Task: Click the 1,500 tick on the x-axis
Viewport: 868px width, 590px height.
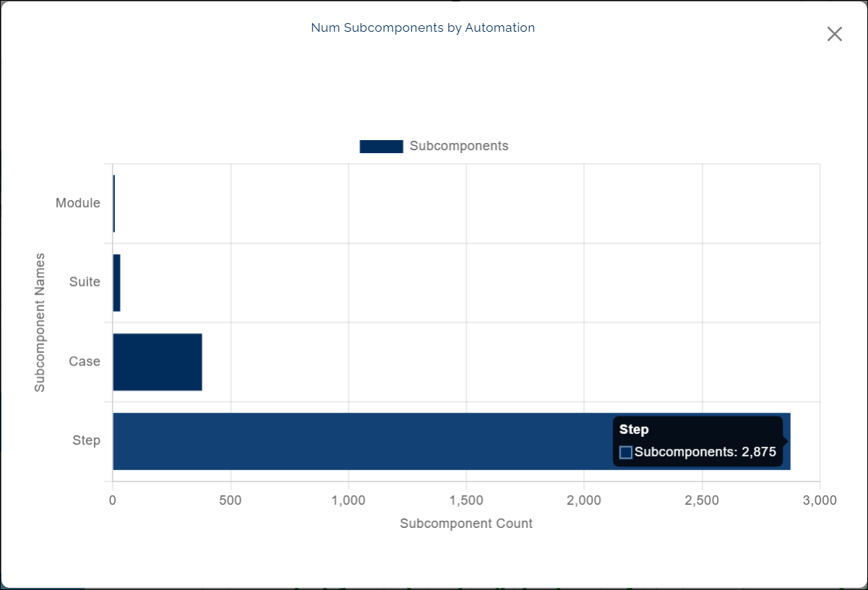Action: [466, 500]
